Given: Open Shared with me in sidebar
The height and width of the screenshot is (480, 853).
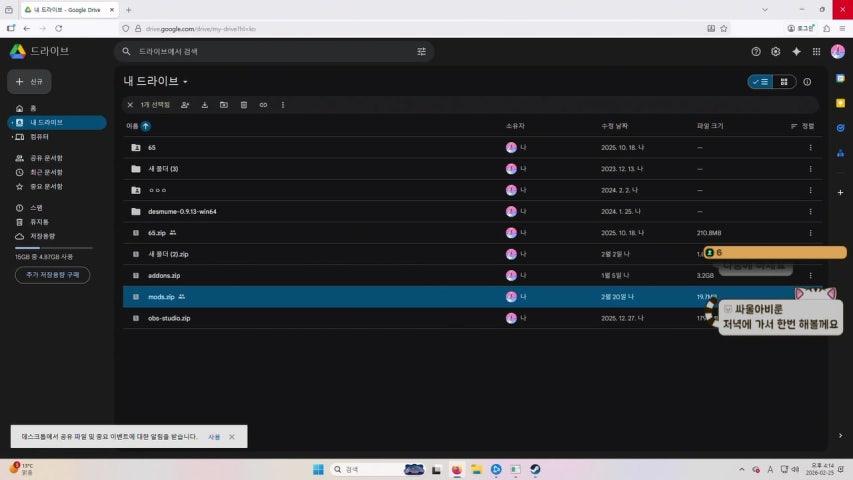Looking at the screenshot, I should tap(57, 158).
